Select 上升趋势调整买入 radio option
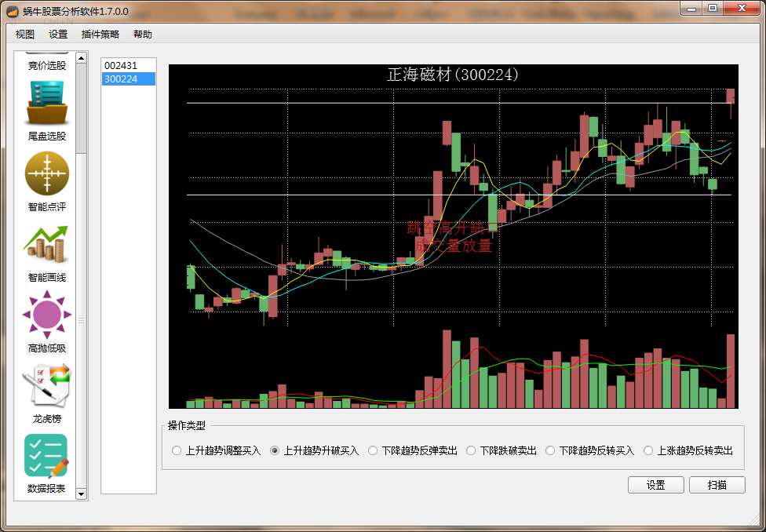Image resolution: width=766 pixels, height=532 pixels. click(x=177, y=450)
